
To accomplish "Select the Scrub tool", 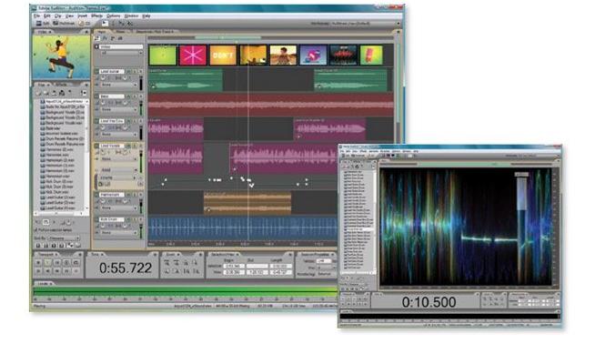I will 130,24.
